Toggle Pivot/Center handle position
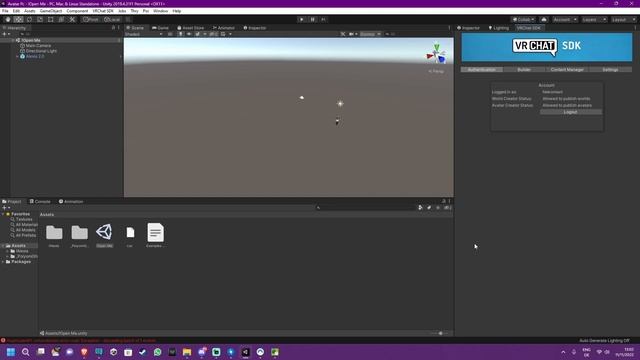640x360 pixels. click(x=91, y=19)
